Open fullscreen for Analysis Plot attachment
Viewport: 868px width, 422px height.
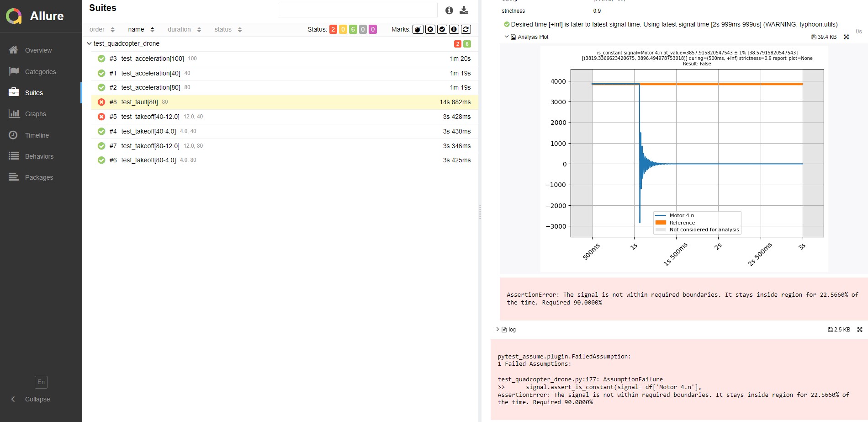846,37
